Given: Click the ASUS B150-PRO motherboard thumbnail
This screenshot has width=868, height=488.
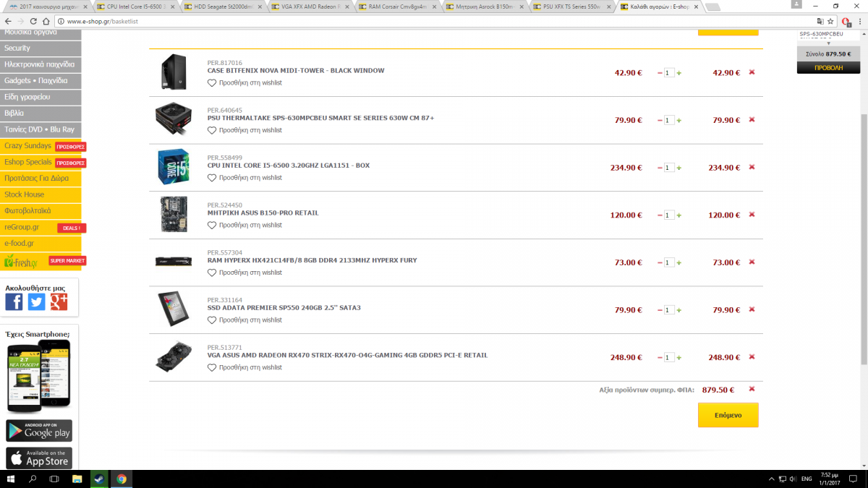Looking at the screenshot, I should (x=174, y=215).
